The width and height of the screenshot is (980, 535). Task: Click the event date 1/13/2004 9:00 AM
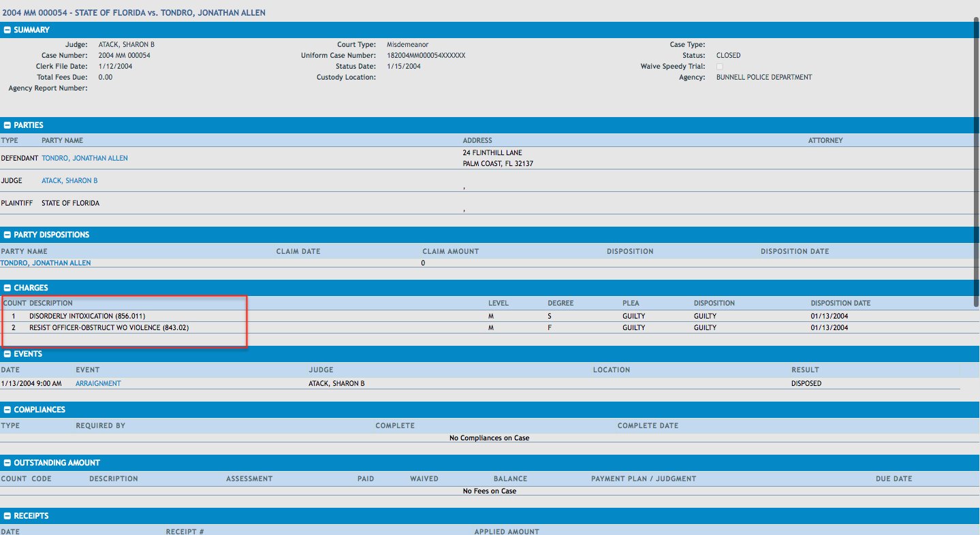click(x=31, y=383)
